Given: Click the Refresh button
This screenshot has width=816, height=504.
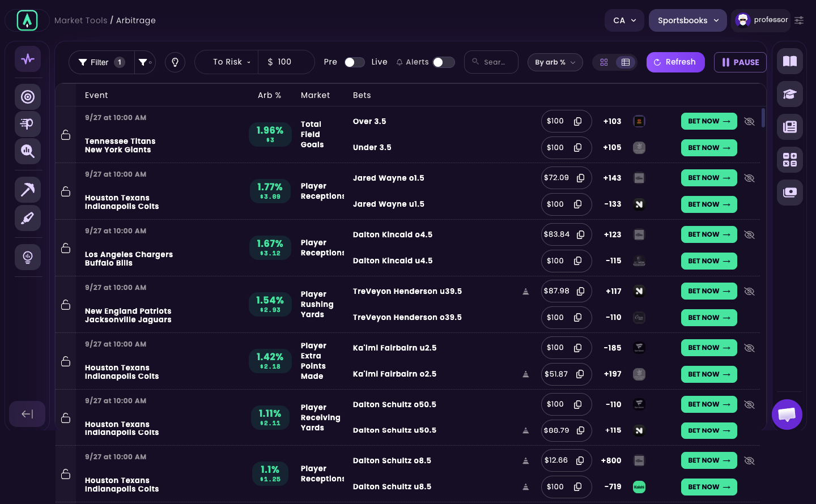Looking at the screenshot, I should point(675,62).
